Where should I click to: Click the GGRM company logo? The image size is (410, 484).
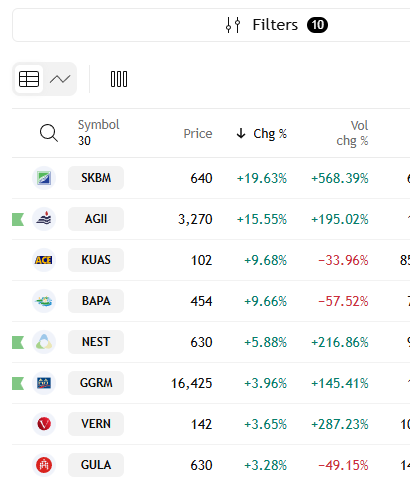44,383
